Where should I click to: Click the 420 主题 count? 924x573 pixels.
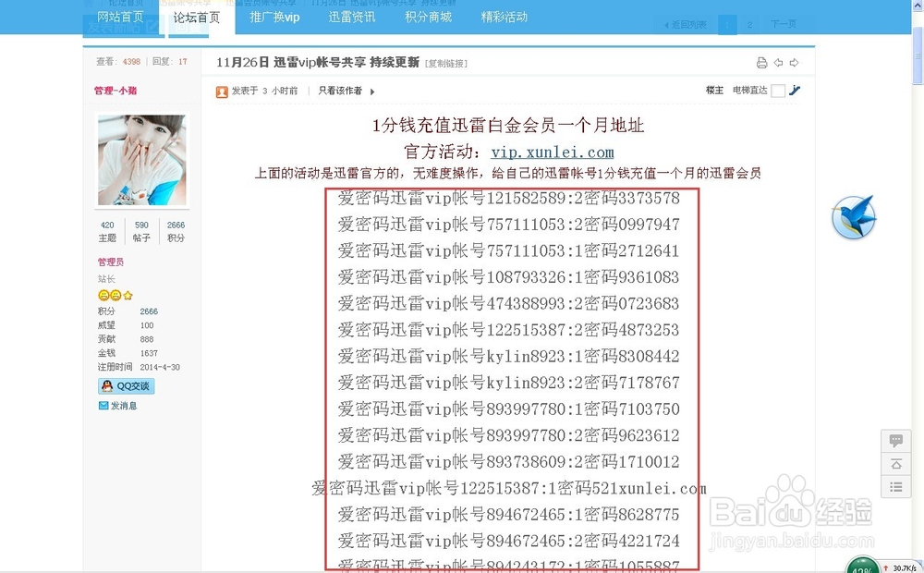107,231
